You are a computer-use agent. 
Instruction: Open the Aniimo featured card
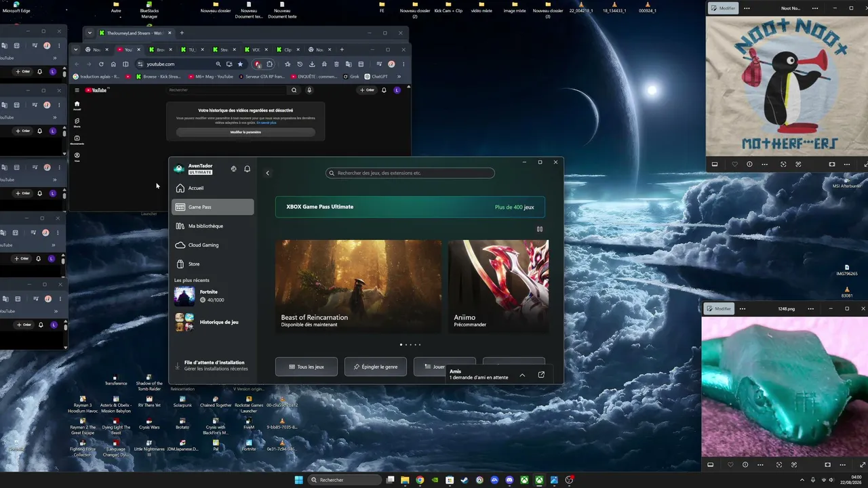(x=498, y=287)
